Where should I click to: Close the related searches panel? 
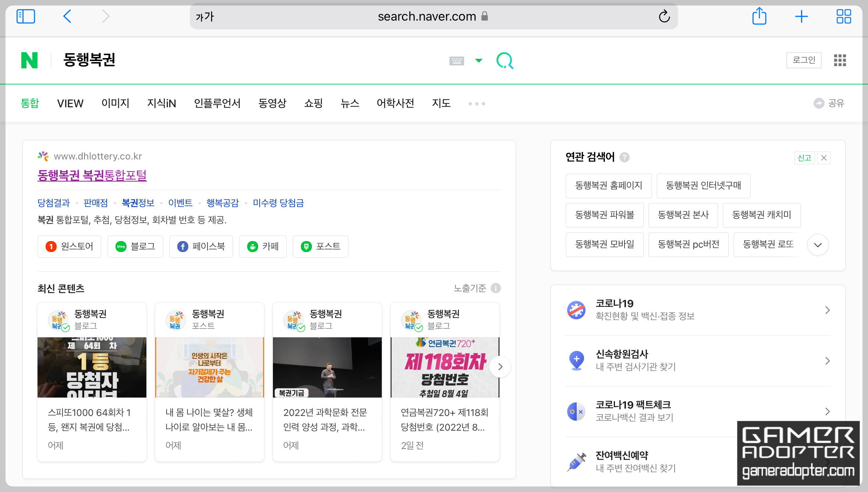[x=824, y=158]
